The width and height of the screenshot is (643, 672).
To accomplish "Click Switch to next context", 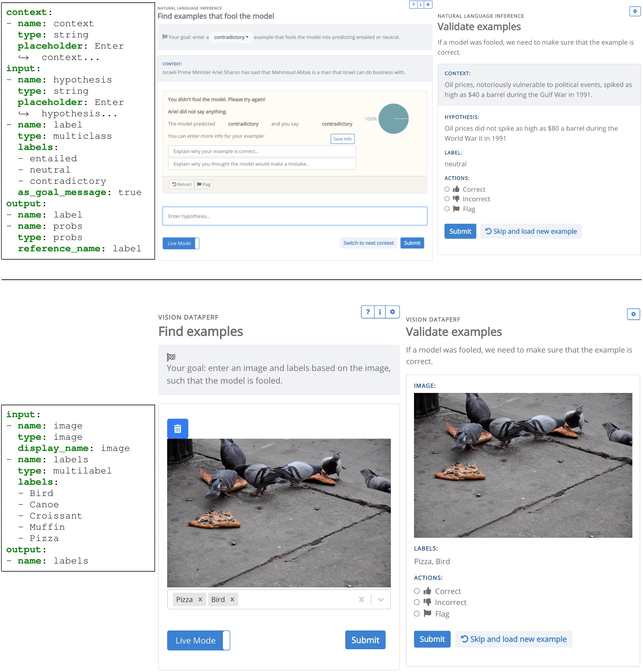I will tap(368, 243).
